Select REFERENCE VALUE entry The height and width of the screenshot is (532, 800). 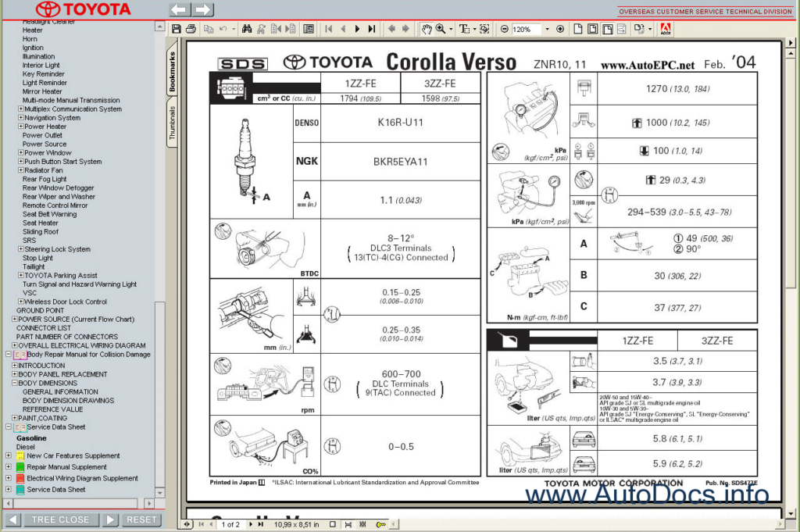52,409
